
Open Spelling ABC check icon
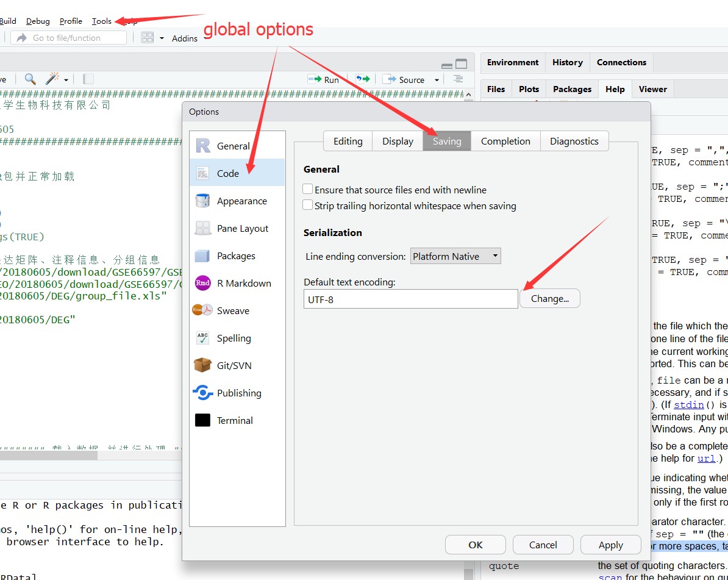202,338
